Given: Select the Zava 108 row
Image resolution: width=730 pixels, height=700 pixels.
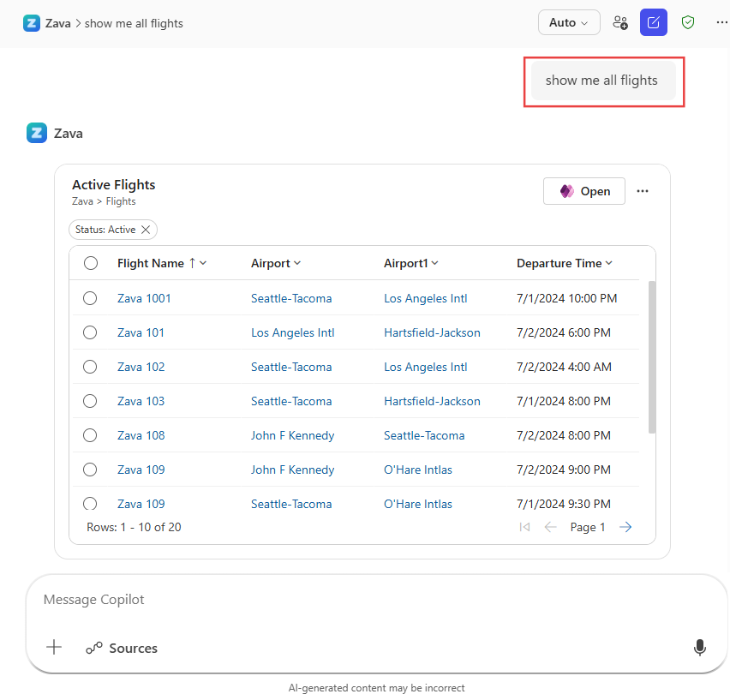Looking at the screenshot, I should click(90, 435).
